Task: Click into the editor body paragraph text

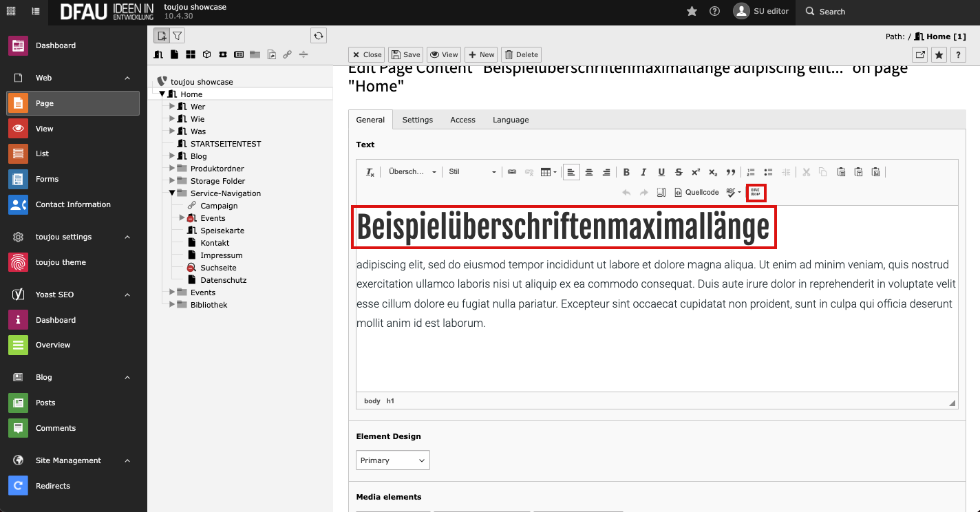Action: coord(656,294)
